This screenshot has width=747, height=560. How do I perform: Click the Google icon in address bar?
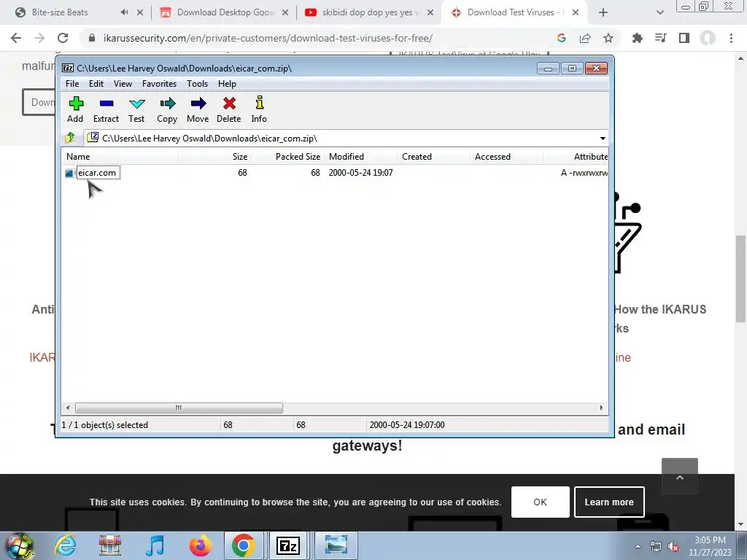coord(562,38)
